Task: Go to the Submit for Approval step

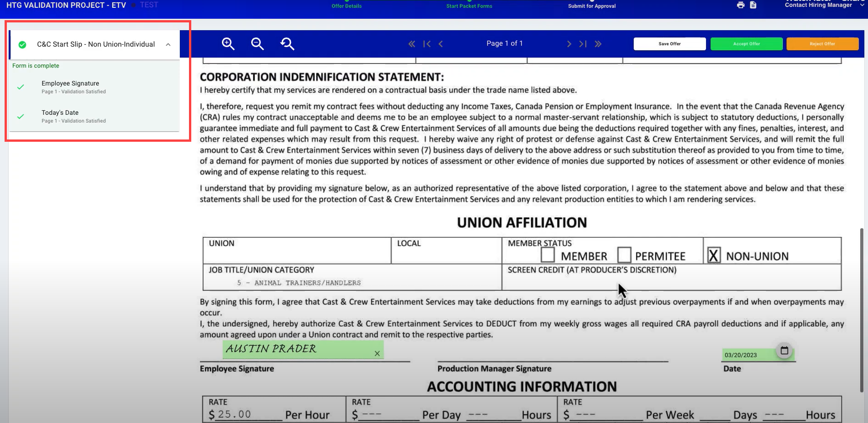Action: [592, 6]
